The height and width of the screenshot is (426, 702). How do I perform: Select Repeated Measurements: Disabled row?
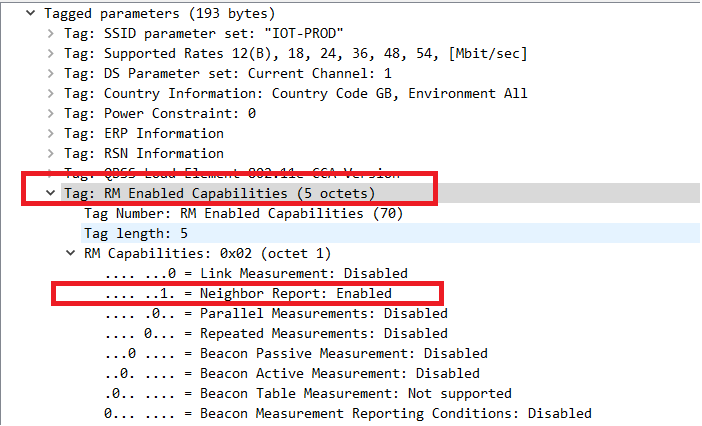(x=276, y=333)
